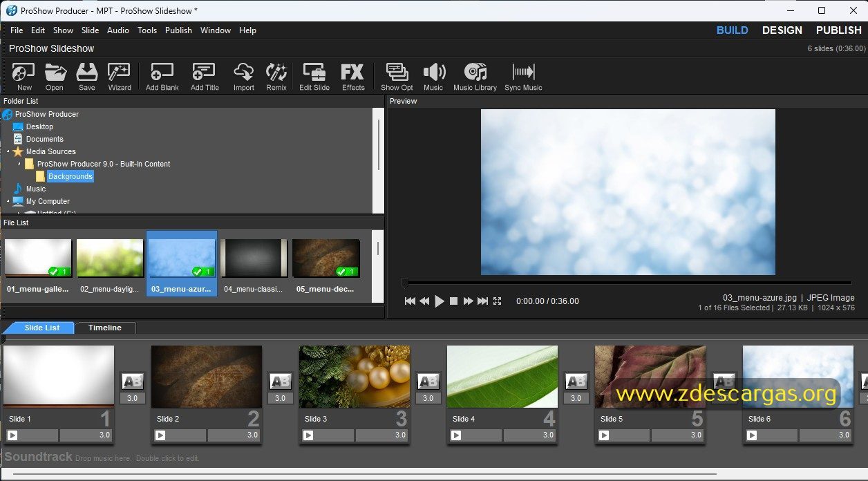Open the File menu
This screenshot has width=868, height=481.
pyautogui.click(x=17, y=30)
